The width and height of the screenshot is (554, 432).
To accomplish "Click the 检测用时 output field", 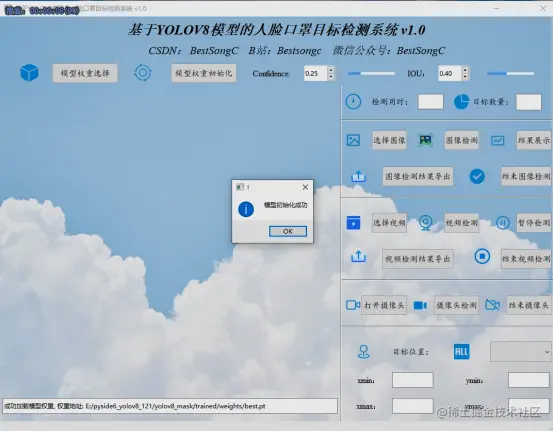I will (430, 102).
